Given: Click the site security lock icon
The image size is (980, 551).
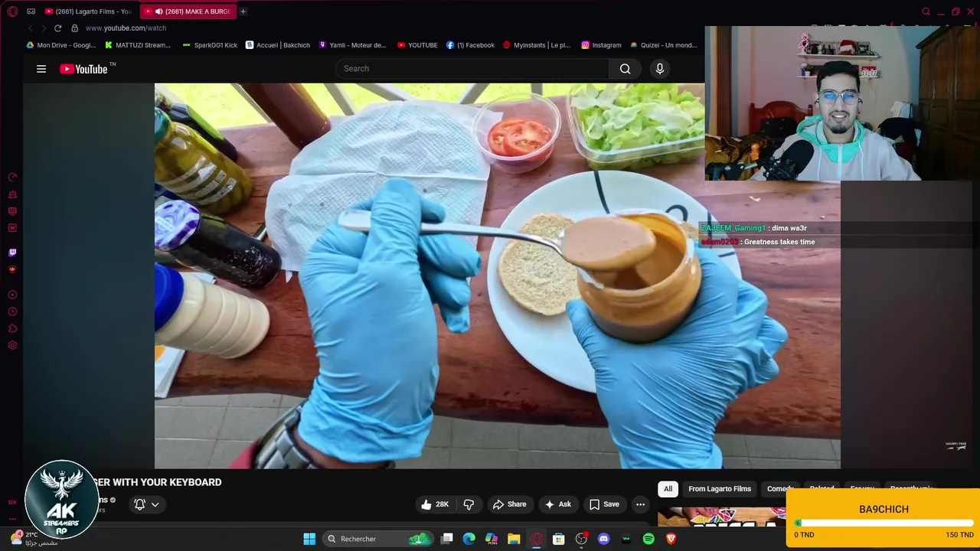Looking at the screenshot, I should (74, 28).
